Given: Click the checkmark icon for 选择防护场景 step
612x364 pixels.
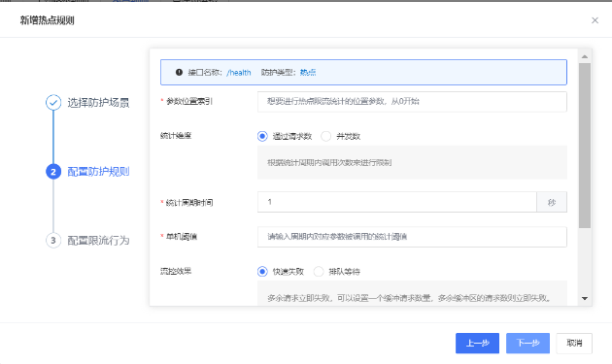Looking at the screenshot, I should (53, 103).
